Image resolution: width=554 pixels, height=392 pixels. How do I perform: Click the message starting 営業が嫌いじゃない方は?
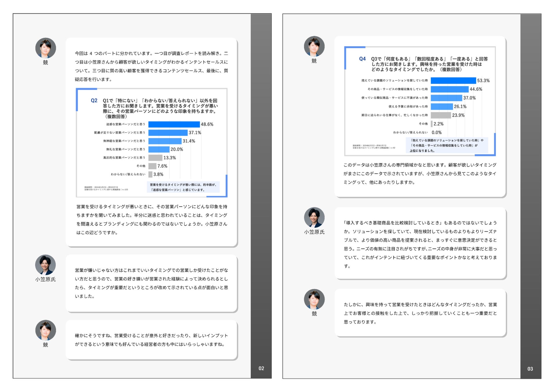tap(151, 283)
